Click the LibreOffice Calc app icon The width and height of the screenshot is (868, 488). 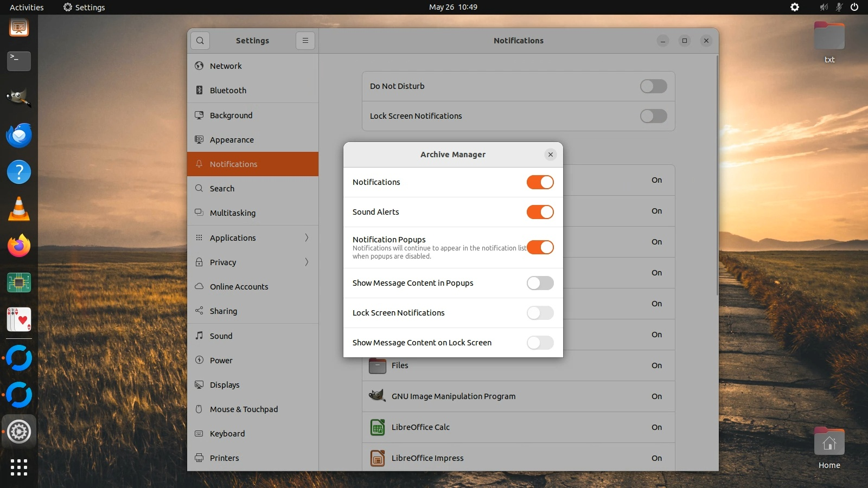[x=378, y=427]
